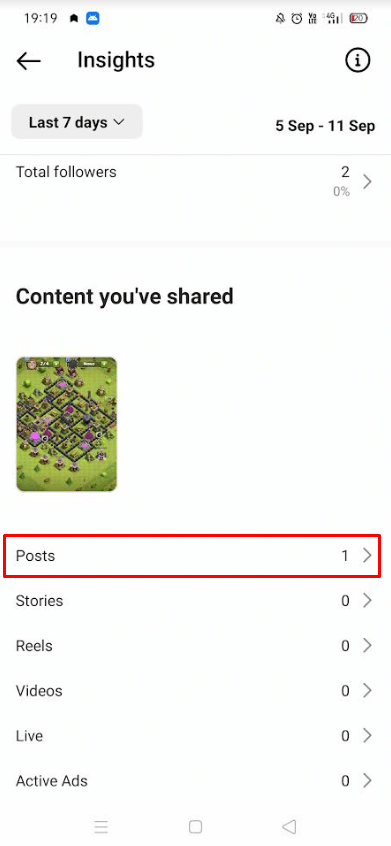Image resolution: width=391 pixels, height=846 pixels.
Task: Open the Active Ads row
Action: tap(195, 781)
